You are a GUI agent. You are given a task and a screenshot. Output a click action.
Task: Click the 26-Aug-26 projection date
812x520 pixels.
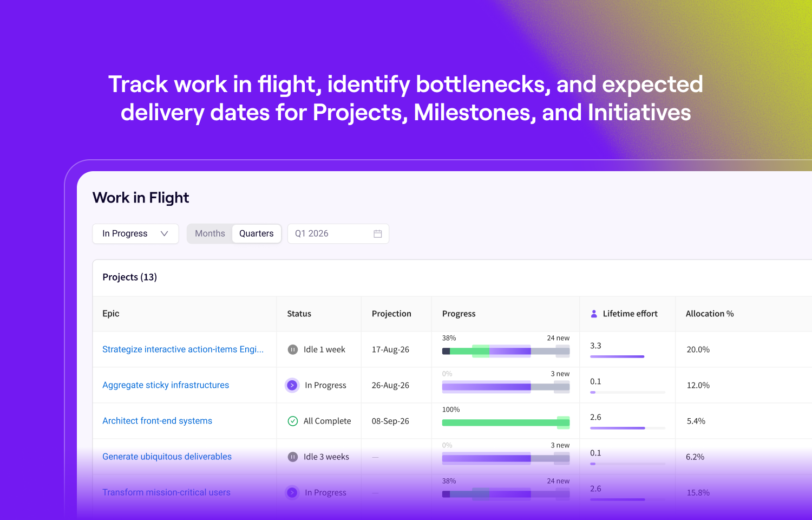click(x=390, y=385)
